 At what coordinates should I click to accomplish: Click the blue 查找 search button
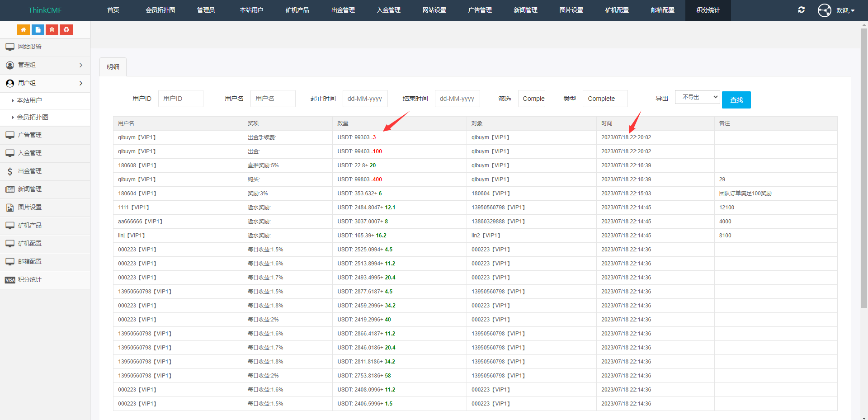point(736,100)
